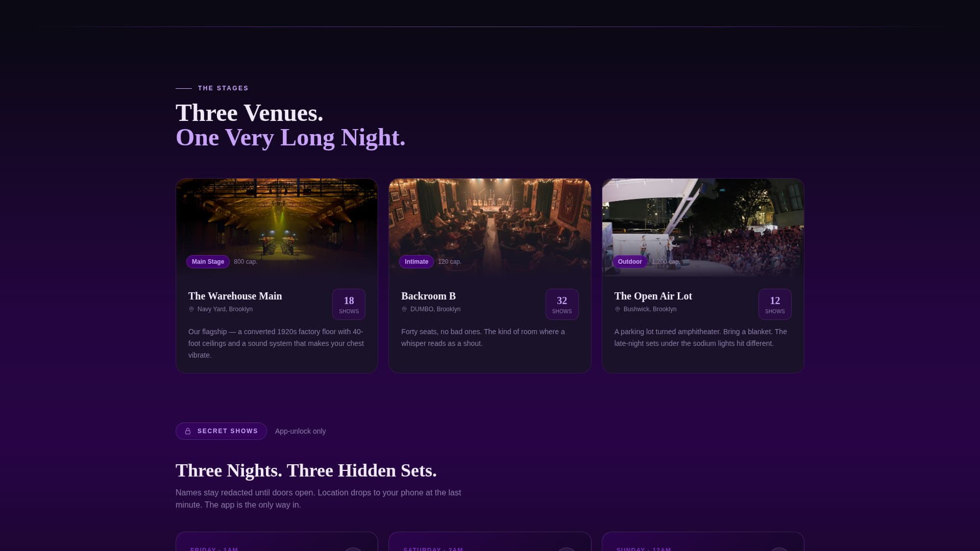980x551 pixels.
Task: Click the pin icon next to Bushwick, Brooklyn
Action: click(618, 309)
